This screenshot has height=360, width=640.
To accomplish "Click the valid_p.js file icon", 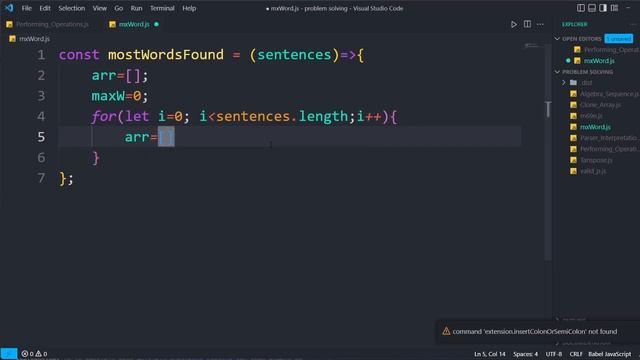I will (573, 171).
